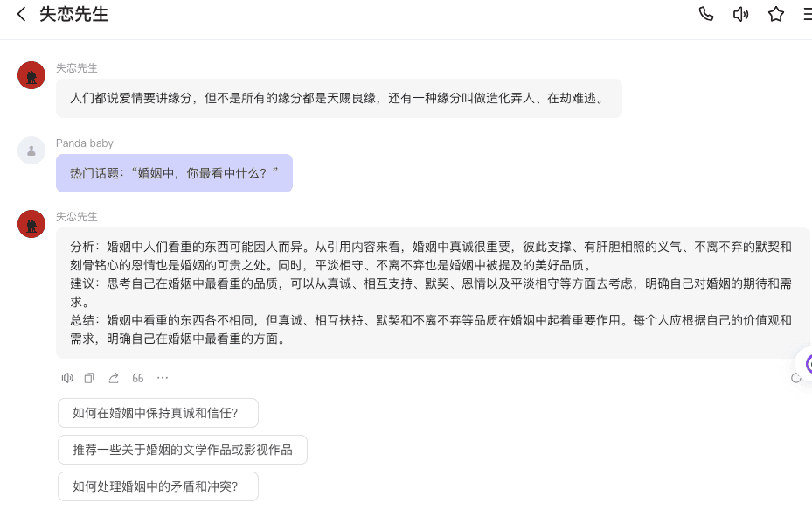This screenshot has width=812, height=510.
Task: Favorite this chat with the star
Action: (x=776, y=14)
